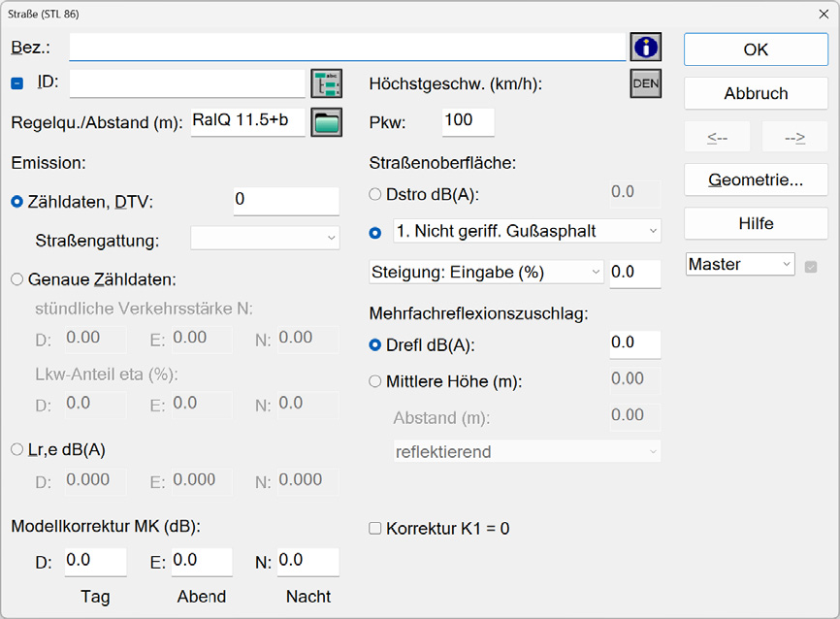The image size is (840, 619).
Task: Click the Modellkorrektur E (Abend) field
Action: coord(202,562)
